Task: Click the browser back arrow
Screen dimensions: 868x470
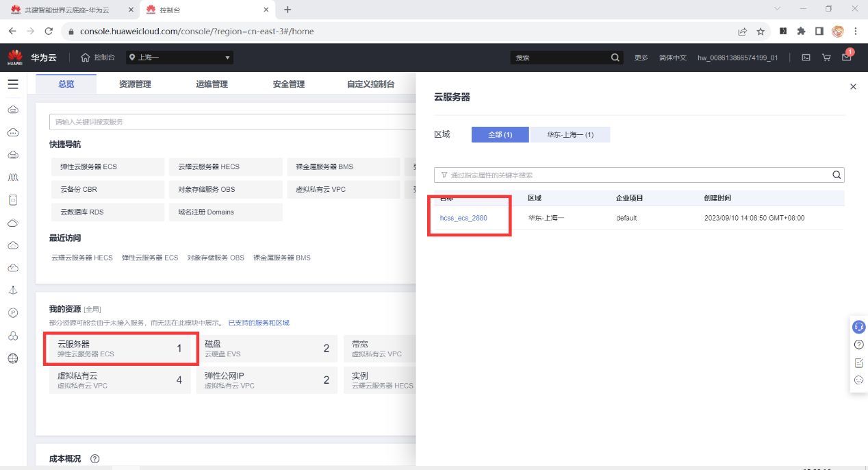Action: [x=12, y=31]
